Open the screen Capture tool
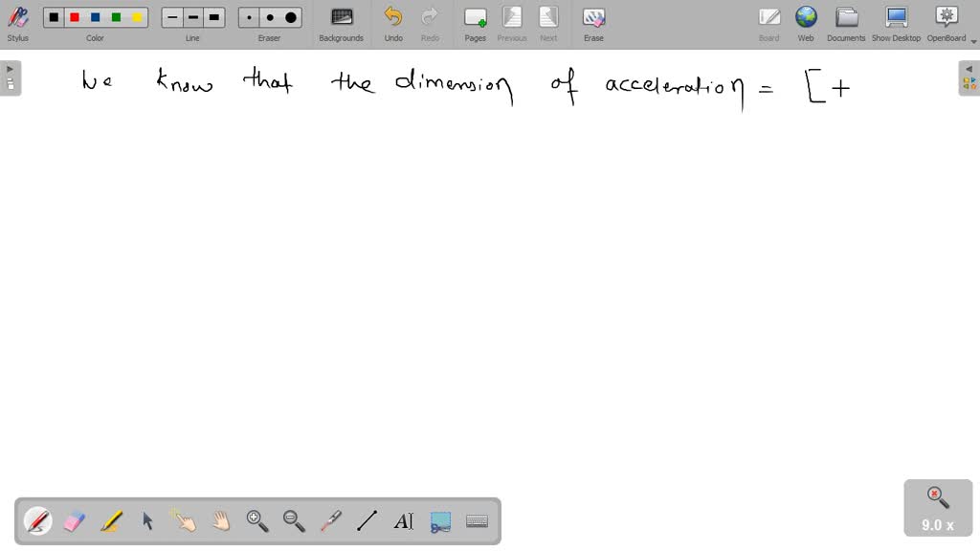The width and height of the screenshot is (980, 551). 439,520
